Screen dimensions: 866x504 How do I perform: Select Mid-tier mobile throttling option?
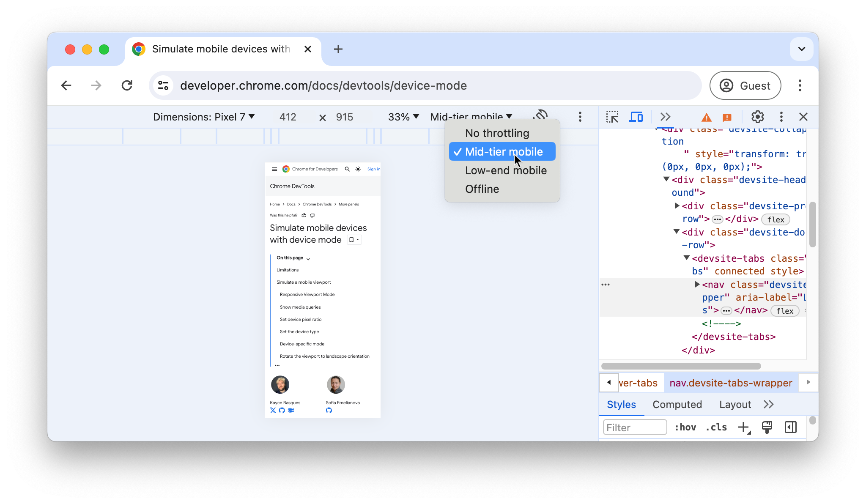click(504, 152)
